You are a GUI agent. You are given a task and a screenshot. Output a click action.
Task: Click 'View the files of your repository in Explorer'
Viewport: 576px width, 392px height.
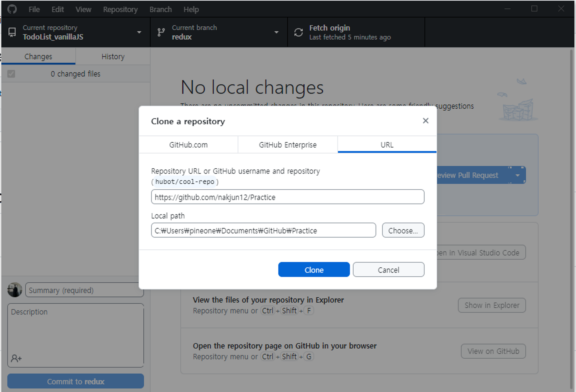pos(268,300)
